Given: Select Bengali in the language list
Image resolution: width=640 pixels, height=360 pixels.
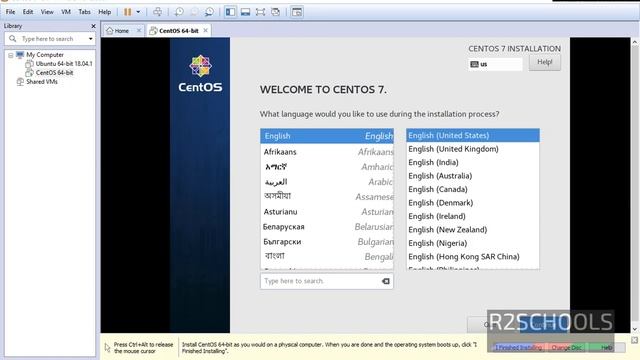Looking at the screenshot, I should 327,257.
